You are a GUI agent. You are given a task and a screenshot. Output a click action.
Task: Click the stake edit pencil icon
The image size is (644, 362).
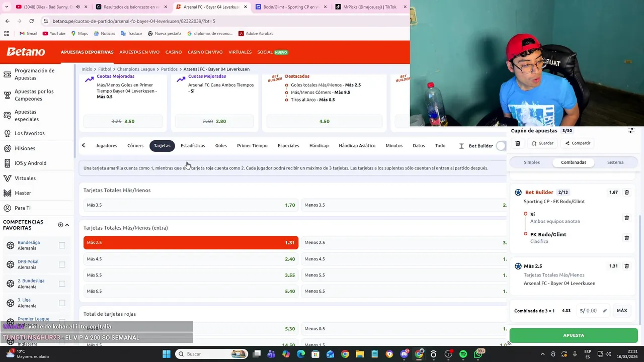[x=605, y=311]
